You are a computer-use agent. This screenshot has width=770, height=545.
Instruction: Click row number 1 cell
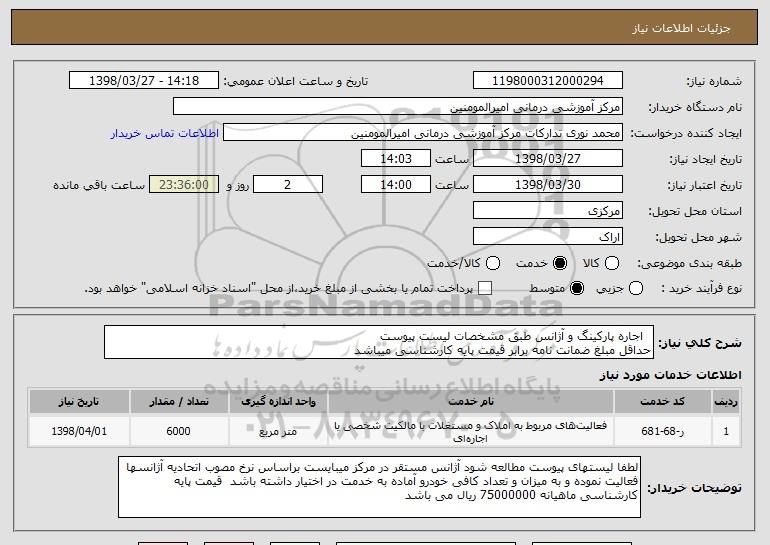click(726, 431)
